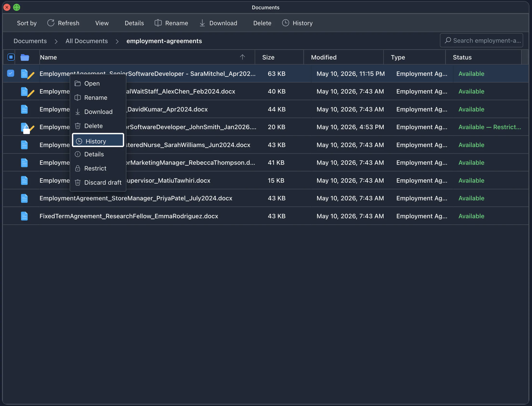Choose Download from the context menu
The image size is (532, 406).
[98, 112]
